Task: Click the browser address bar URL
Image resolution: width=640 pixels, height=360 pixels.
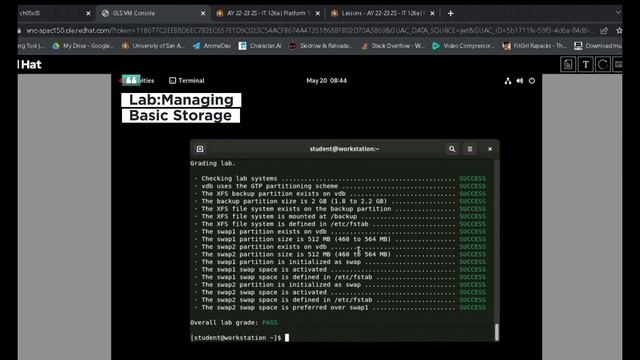Action: tap(308, 31)
